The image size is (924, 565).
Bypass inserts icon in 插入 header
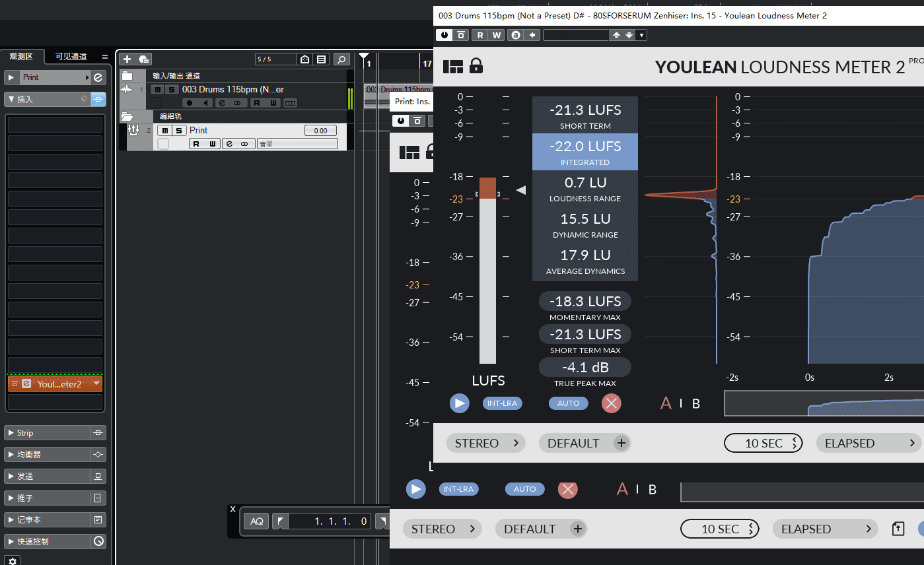click(x=98, y=99)
